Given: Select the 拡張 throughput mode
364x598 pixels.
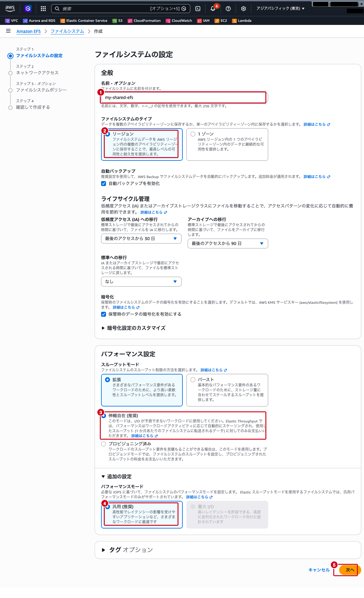Looking at the screenshot, I should click(142, 390).
